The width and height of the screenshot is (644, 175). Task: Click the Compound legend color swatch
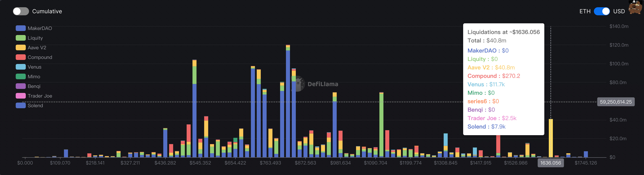click(21, 57)
